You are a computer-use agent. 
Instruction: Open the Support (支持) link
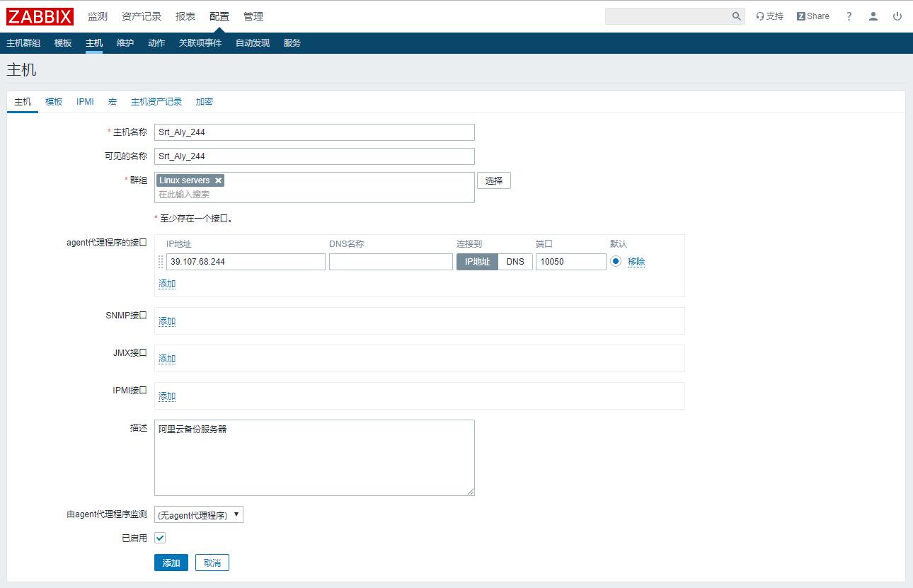point(769,16)
